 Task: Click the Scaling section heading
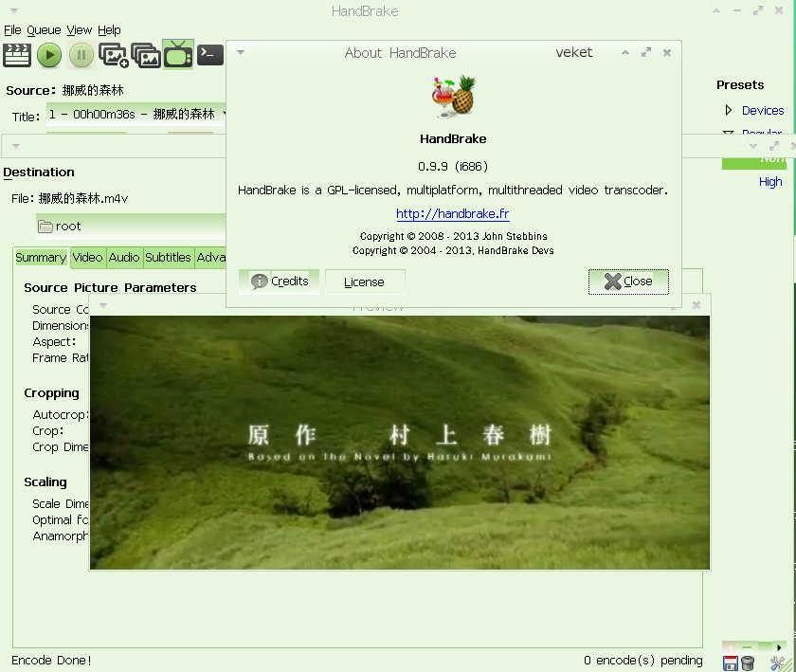click(45, 482)
